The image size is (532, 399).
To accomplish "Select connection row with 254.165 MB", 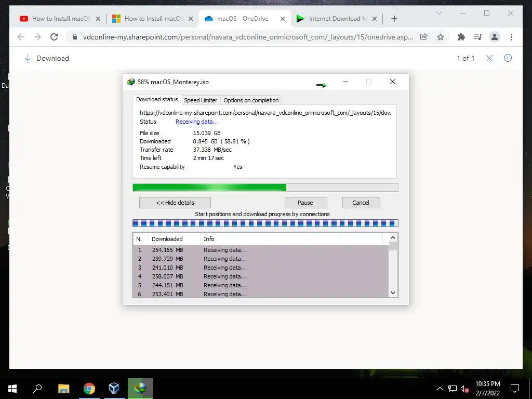I will (x=261, y=250).
